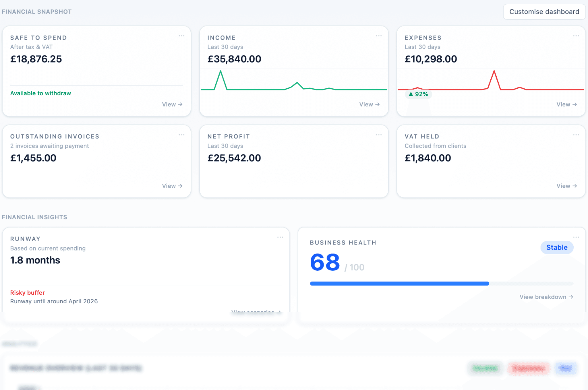Open the Business Health overflow menu
Screen dimensions: 588x390
coord(576,237)
